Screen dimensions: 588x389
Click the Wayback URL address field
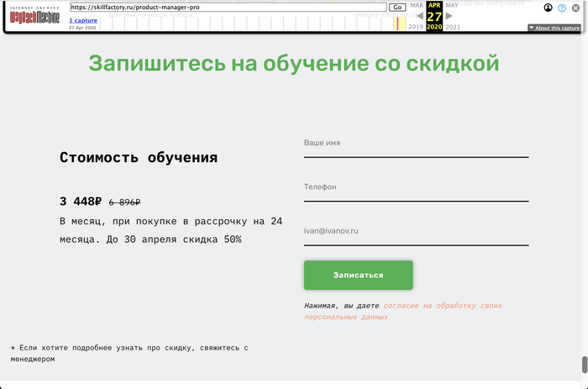coord(227,8)
